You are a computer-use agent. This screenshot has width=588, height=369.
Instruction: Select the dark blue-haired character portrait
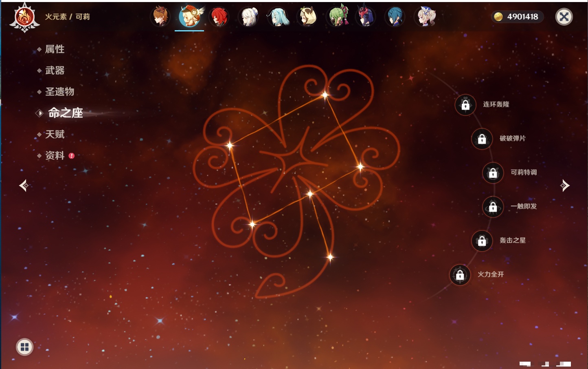click(x=395, y=17)
